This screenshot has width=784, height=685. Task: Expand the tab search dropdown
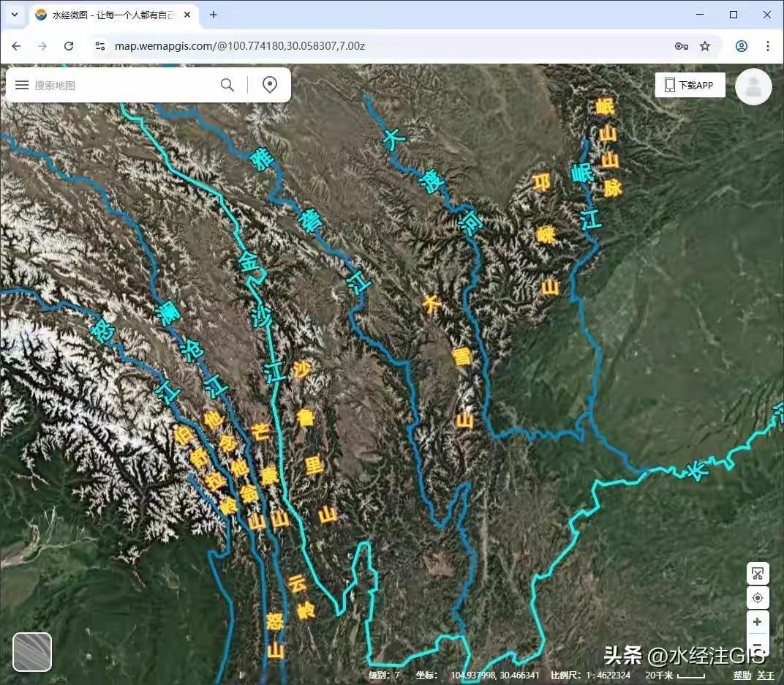click(15, 15)
